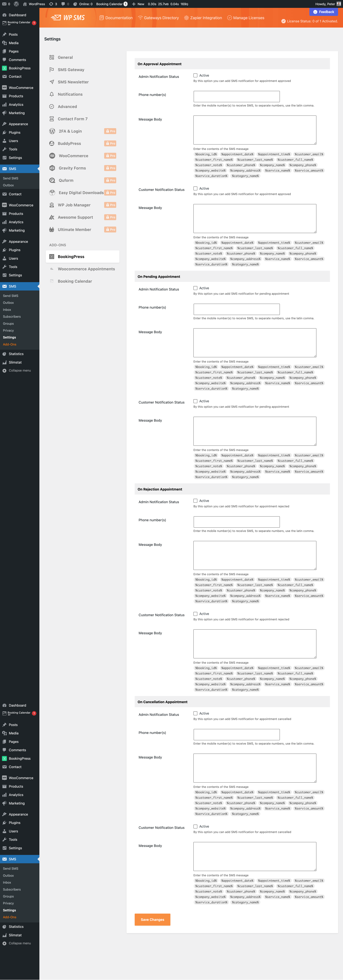Open the Advanced settings tab
This screenshot has width=343, height=980.
pyautogui.click(x=83, y=107)
